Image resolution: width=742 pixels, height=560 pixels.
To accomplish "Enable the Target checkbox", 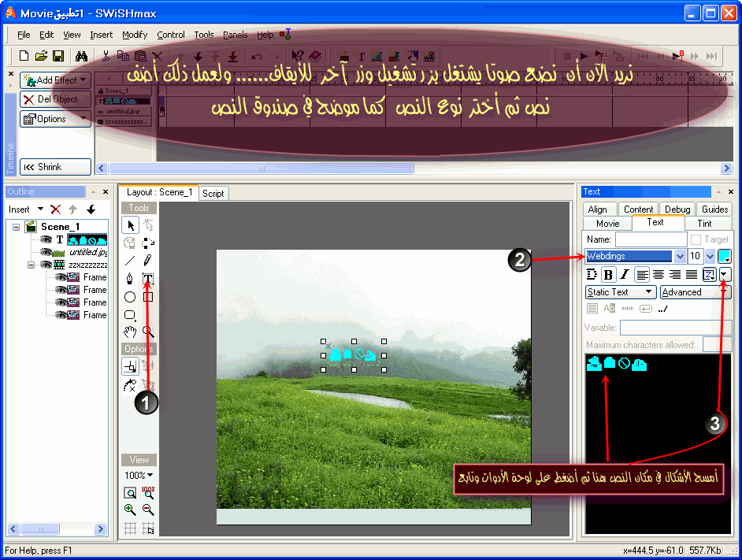I will click(696, 239).
